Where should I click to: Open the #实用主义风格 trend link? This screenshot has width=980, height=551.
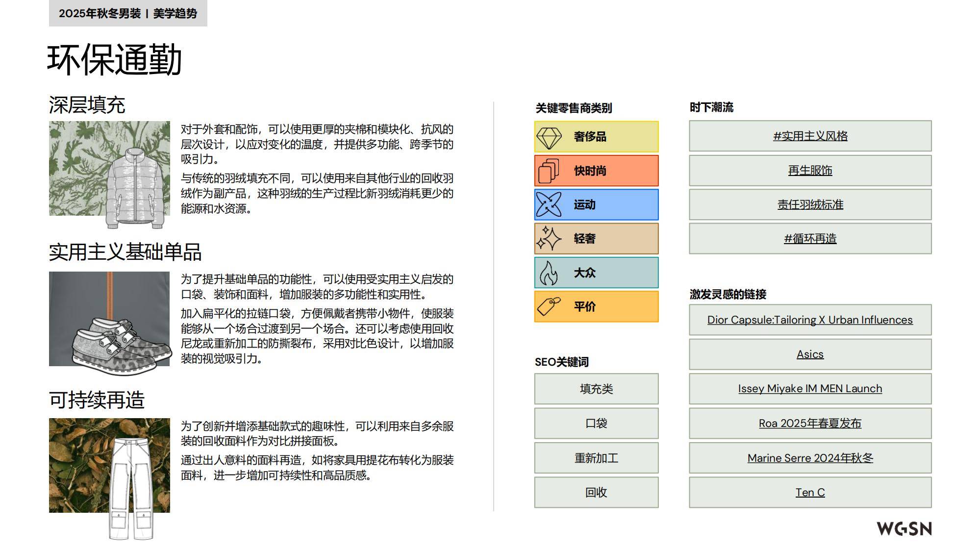coord(810,136)
